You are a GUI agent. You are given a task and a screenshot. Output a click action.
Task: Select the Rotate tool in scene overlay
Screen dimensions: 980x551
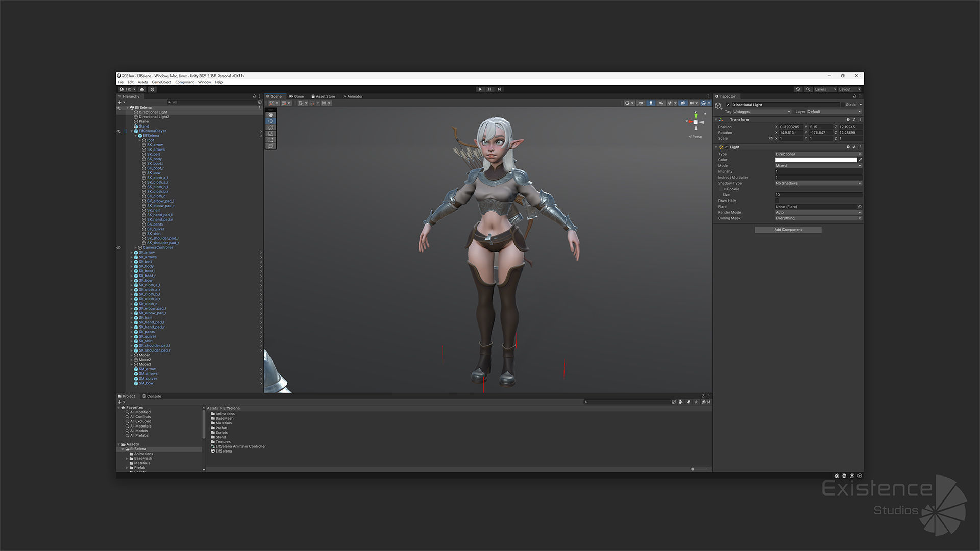[271, 127]
